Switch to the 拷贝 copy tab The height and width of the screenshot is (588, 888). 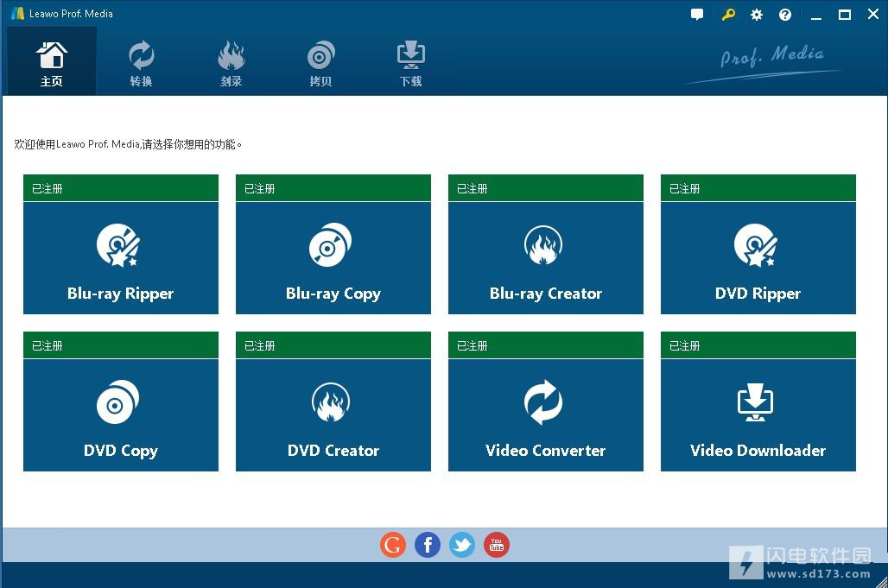click(320, 61)
